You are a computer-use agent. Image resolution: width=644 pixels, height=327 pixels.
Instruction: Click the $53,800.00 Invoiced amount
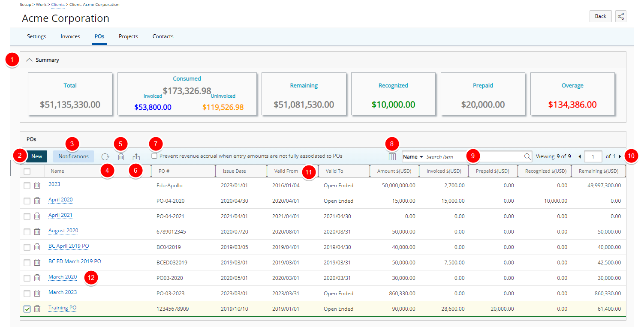pyautogui.click(x=153, y=107)
